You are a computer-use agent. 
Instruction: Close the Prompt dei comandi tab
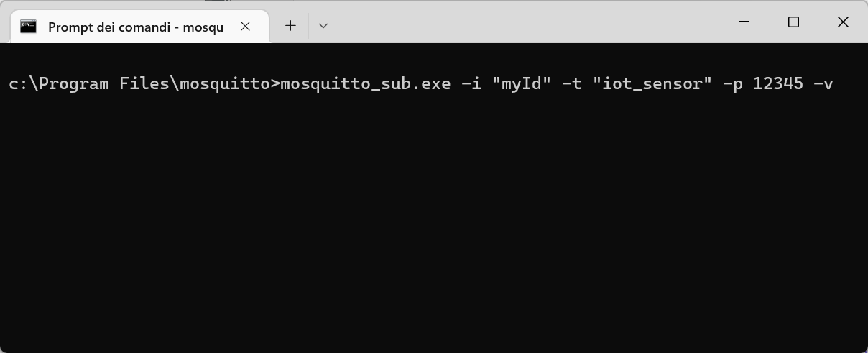[x=245, y=27]
